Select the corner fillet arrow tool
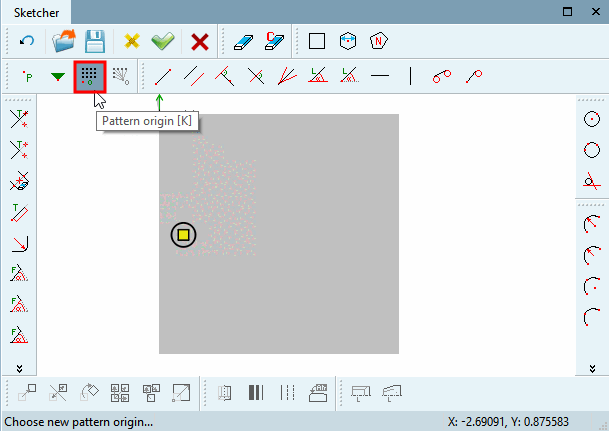Image resolution: width=609 pixels, height=431 pixels. (19, 244)
